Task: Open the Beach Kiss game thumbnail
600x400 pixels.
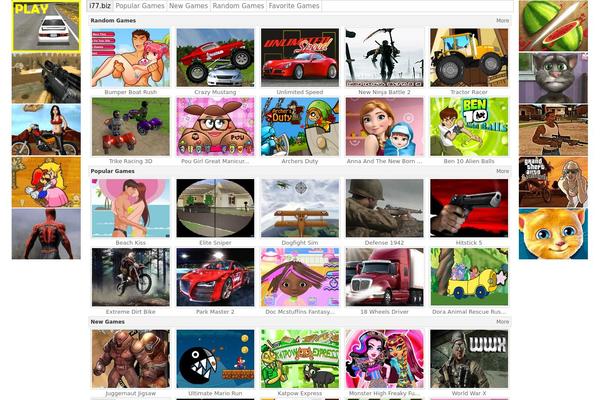Action: [x=130, y=208]
